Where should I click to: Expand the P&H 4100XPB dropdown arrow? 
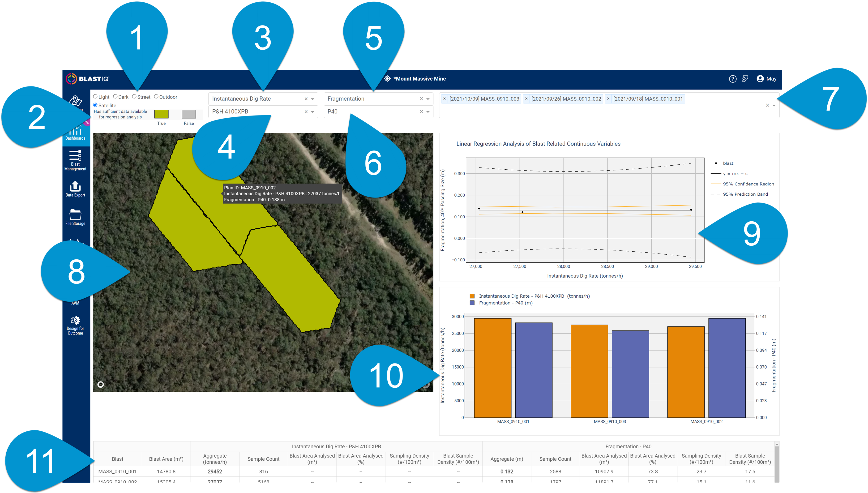click(313, 112)
